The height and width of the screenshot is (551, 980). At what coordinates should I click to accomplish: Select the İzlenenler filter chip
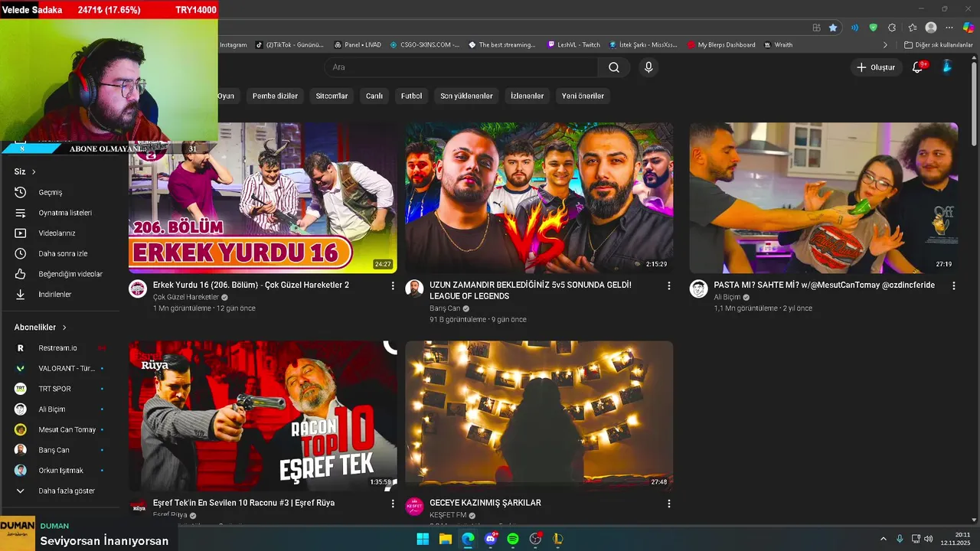527,96
